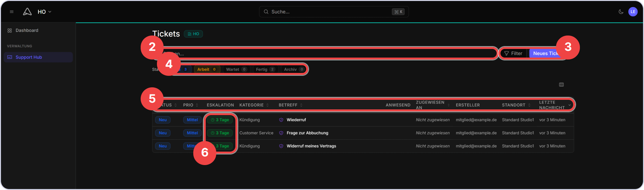The width and height of the screenshot is (644, 190).
Task: Click the Dashboard grid icon in sidebar
Action: tap(10, 31)
